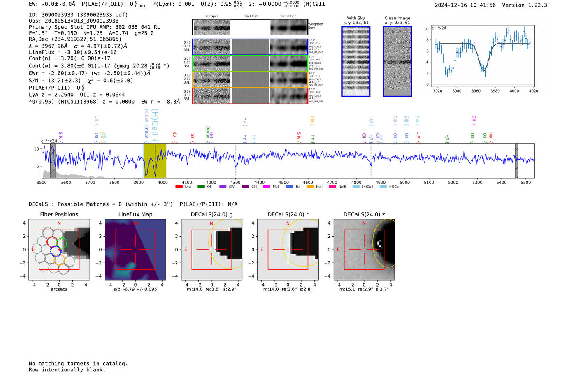576x392 pixels.
Task: Open the Clean Image thumbnail
Action: pos(397,61)
